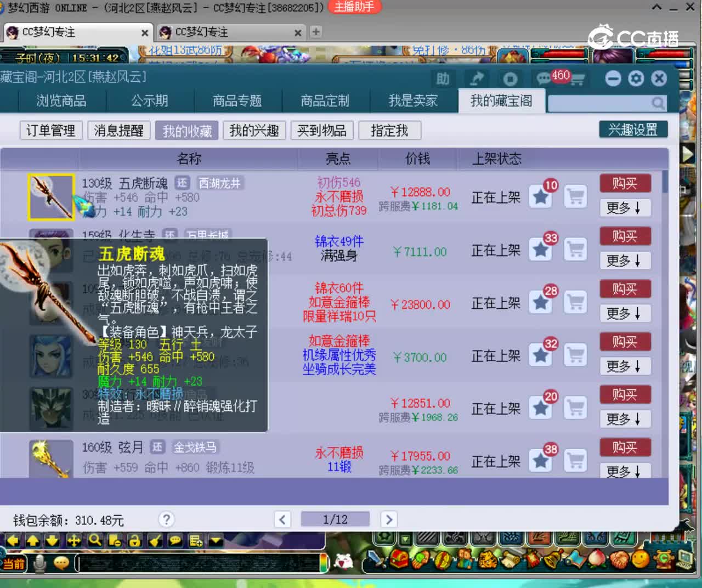Open 消息提醒 sub-tab
Viewport: 702px width, 588px height.
click(118, 131)
